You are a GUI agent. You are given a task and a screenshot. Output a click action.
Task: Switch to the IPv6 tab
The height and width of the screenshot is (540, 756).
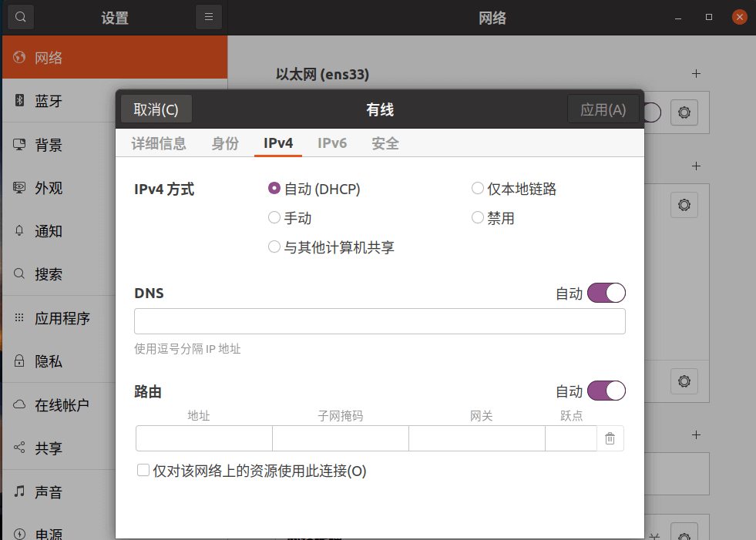pos(332,143)
